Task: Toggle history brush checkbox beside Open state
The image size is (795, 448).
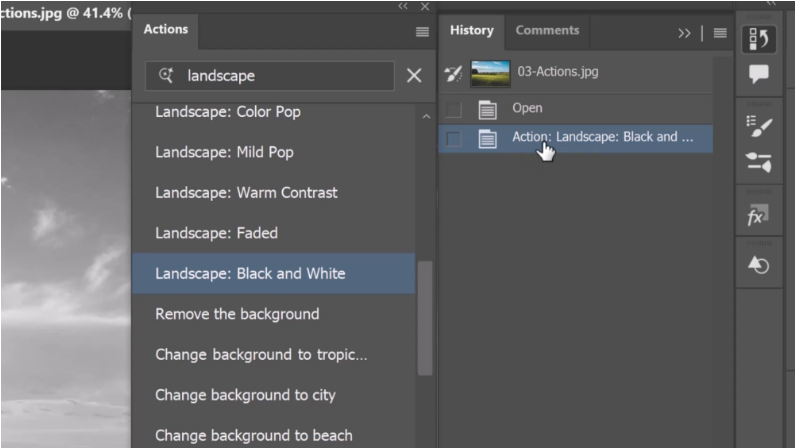Action: [x=454, y=109]
